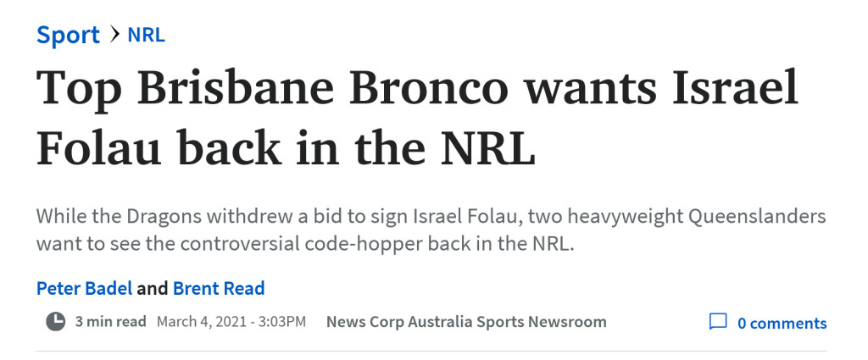Click the breadcrumb chevron arrow after Sport
Screen dimensions: 868x360
(x=114, y=35)
